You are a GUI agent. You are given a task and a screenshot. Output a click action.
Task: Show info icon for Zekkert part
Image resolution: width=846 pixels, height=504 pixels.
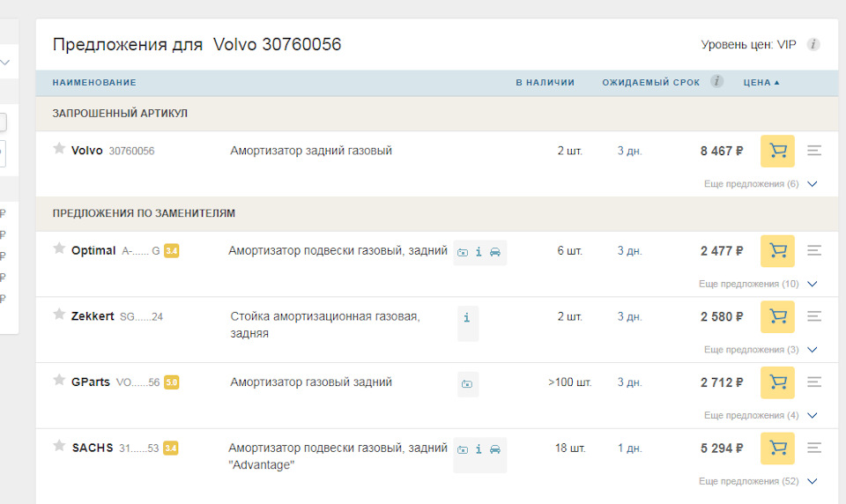point(467,318)
